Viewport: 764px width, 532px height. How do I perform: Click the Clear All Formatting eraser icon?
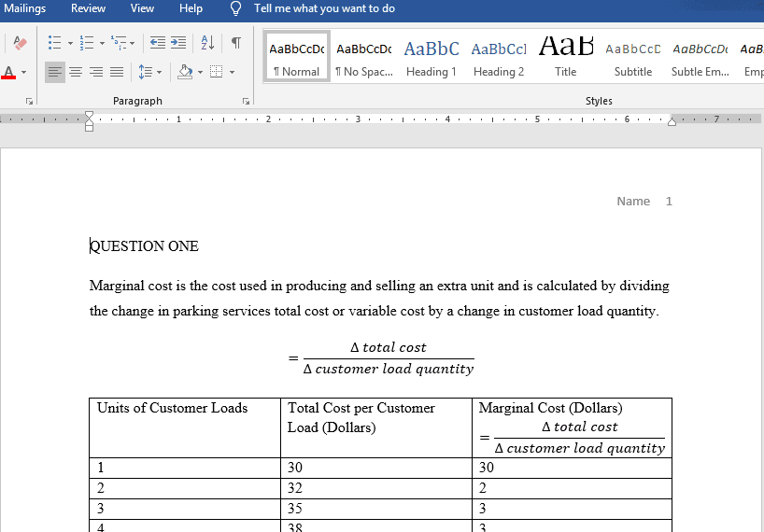pos(20,43)
